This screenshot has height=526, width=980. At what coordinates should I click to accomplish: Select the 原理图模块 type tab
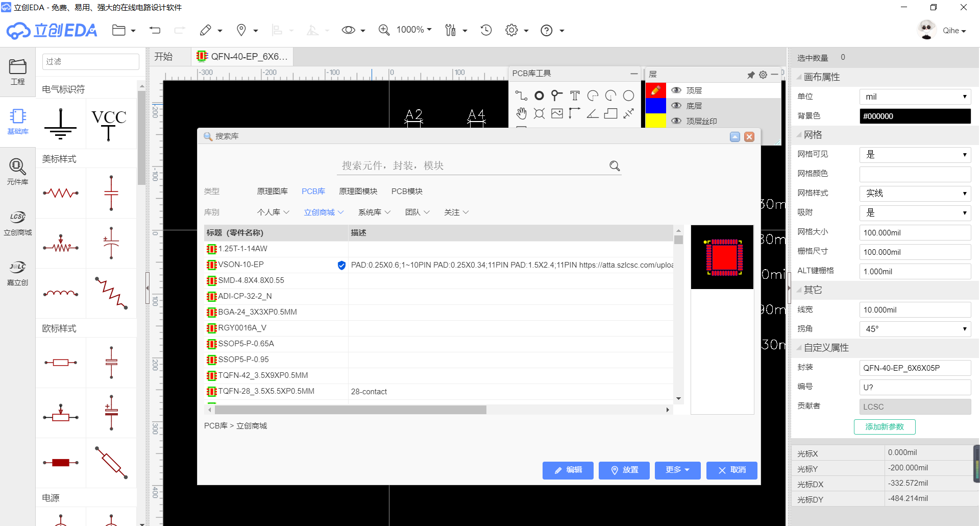(358, 192)
